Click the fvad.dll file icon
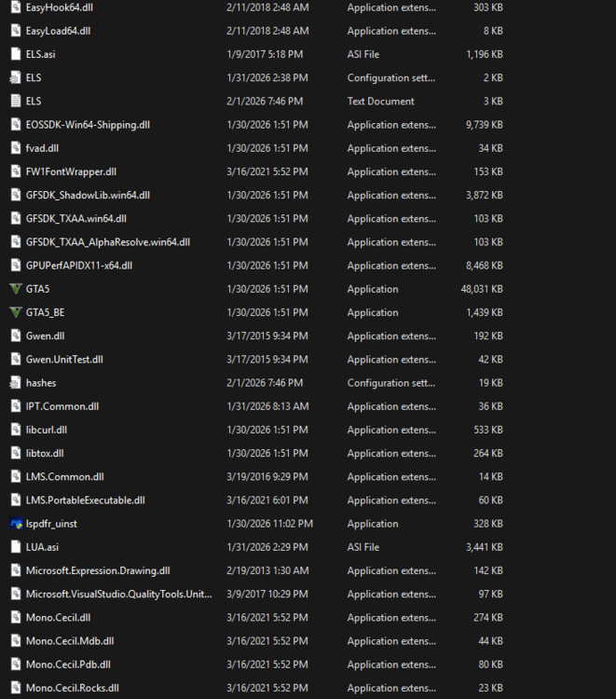 (x=16, y=148)
